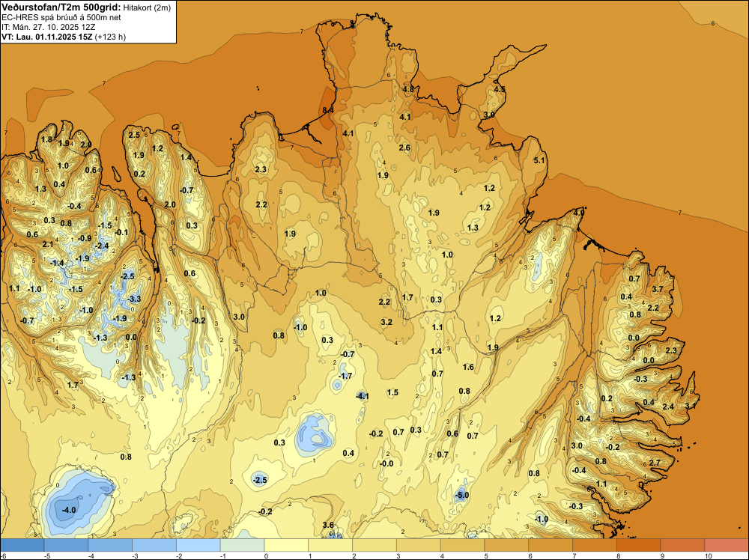Click the -0.1 temperature value

(121, 233)
